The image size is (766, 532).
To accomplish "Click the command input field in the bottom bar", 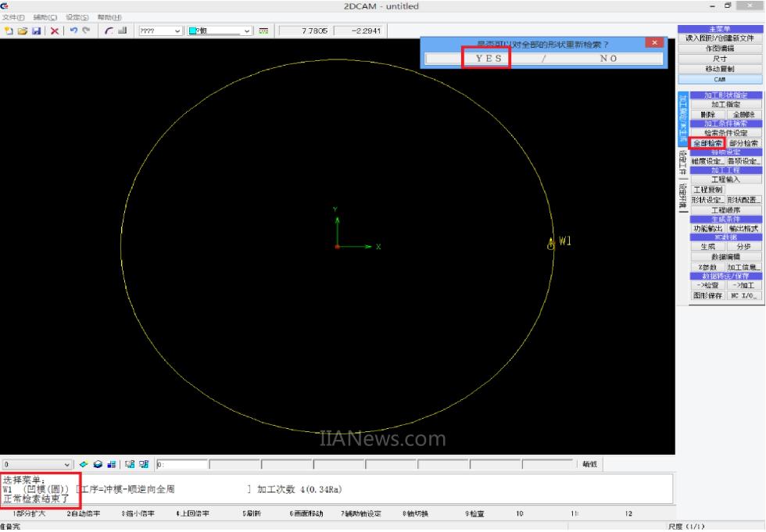I will (181, 465).
